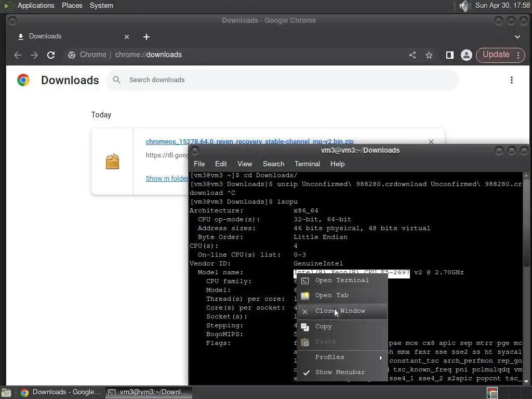Reload the Chrome downloads page

(51, 55)
